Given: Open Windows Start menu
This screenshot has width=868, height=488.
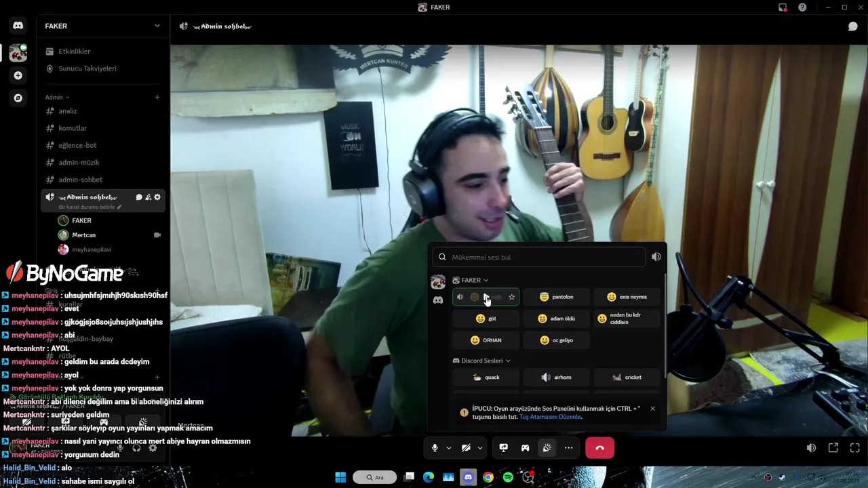Looking at the screenshot, I should [340, 477].
